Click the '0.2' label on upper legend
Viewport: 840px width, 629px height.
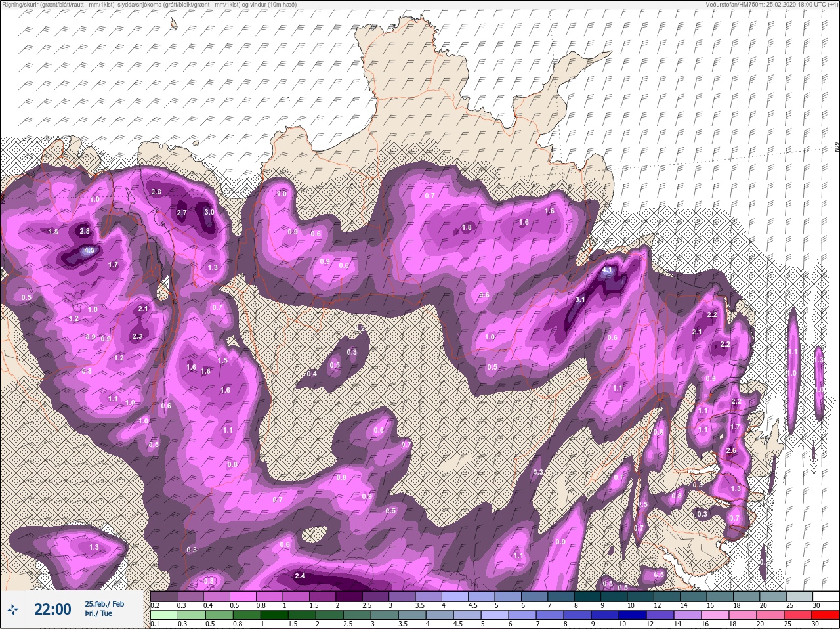[x=155, y=605]
